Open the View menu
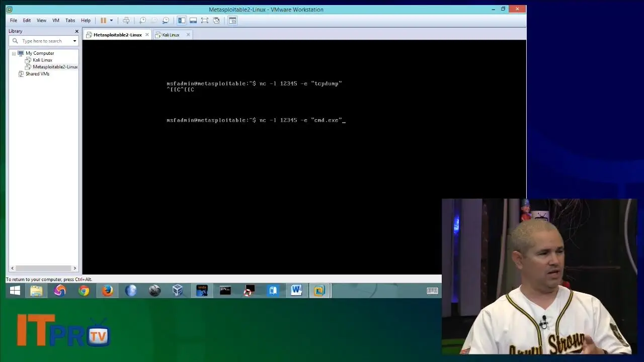 coord(41,21)
